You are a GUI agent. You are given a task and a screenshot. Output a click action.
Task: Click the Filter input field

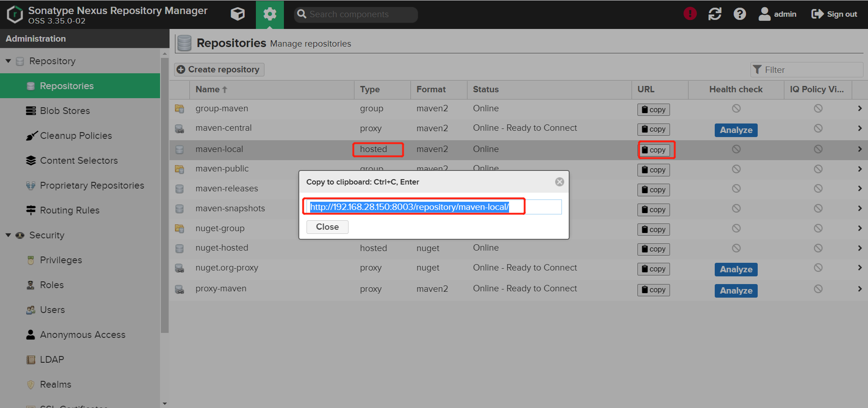click(807, 70)
